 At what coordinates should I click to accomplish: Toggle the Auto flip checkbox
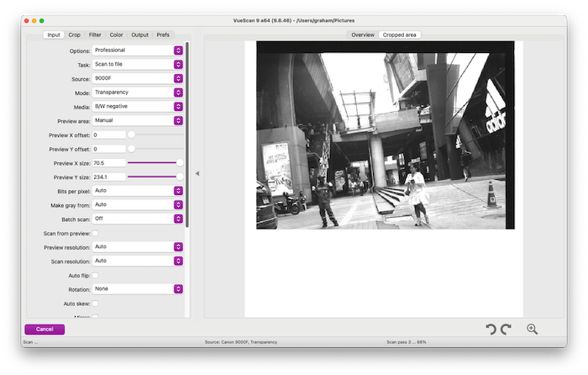95,275
